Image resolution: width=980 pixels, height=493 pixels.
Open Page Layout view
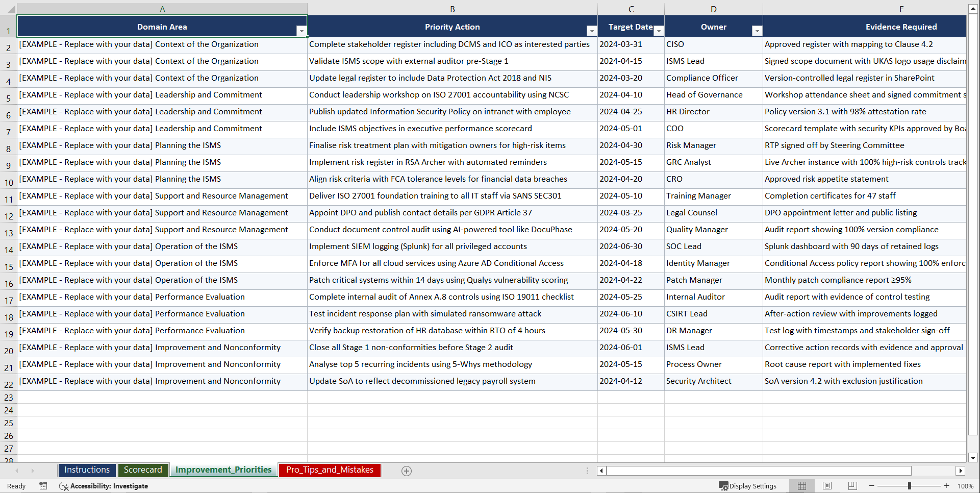(827, 486)
